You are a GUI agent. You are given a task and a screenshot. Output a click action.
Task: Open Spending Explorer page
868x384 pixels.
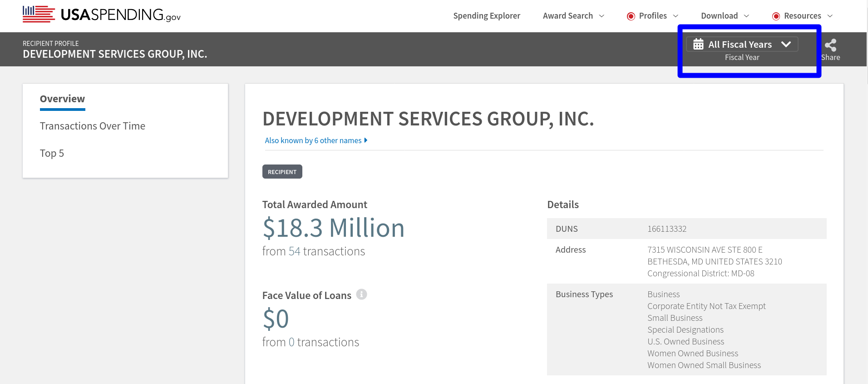tap(487, 16)
